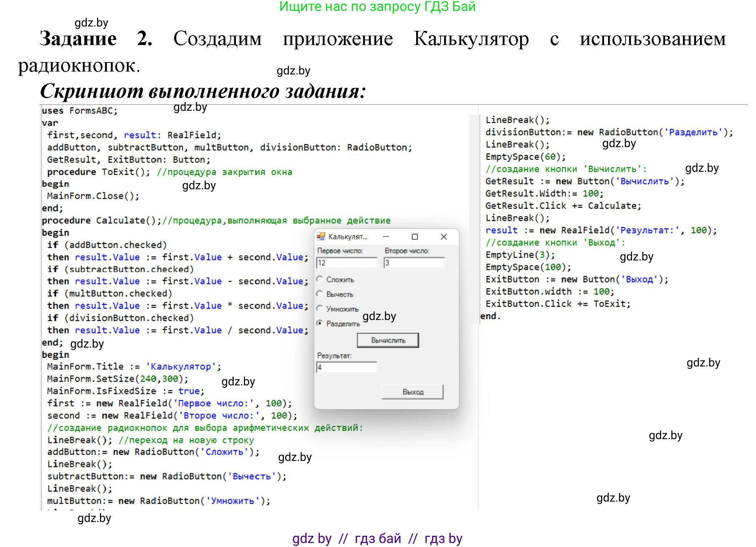Click the 'GetResult := new Button' line

[x=585, y=181]
